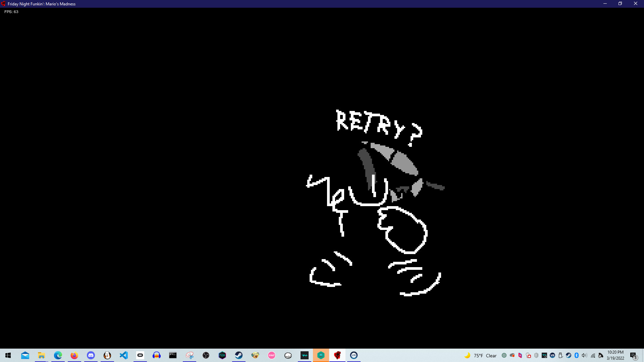Viewport: 644px width, 362px height.
Task: Open the Nox player taskbar icon
Action: coord(222,355)
